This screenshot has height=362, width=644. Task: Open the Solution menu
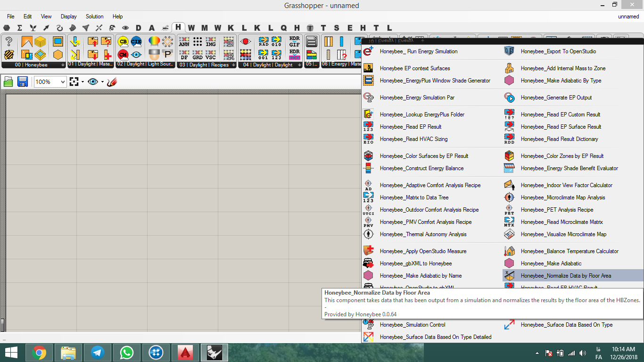(94, 16)
